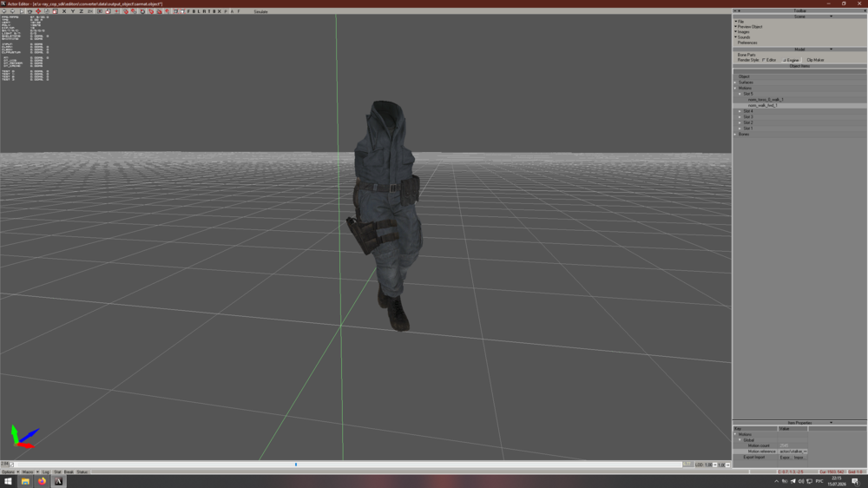Open the Preview Object menu
868x488 pixels.
pyautogui.click(x=749, y=27)
